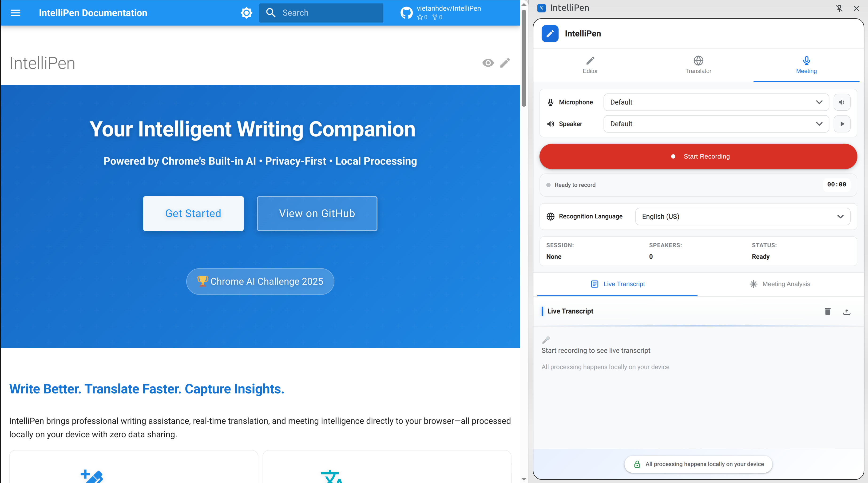Open the Recognition Language dropdown

[x=742, y=217]
